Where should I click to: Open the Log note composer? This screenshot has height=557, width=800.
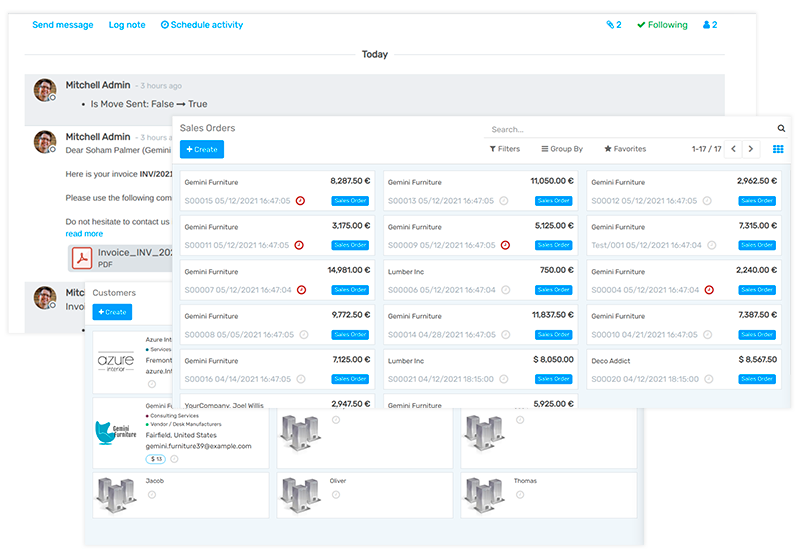click(127, 25)
